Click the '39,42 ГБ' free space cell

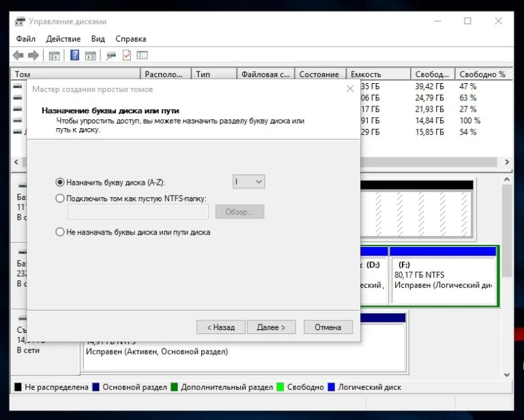[429, 87]
